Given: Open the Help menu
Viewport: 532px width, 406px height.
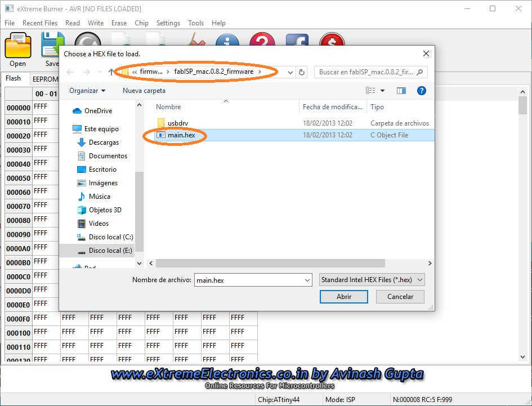Looking at the screenshot, I should (218, 23).
